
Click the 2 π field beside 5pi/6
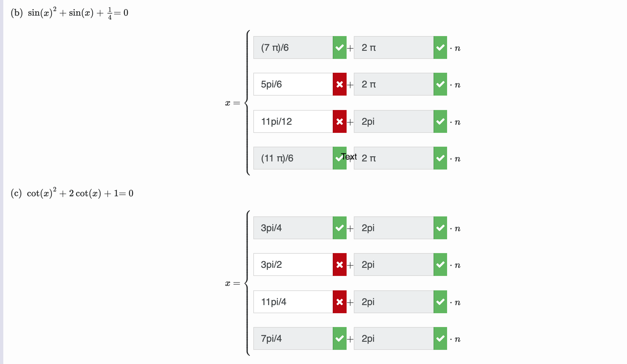(394, 84)
